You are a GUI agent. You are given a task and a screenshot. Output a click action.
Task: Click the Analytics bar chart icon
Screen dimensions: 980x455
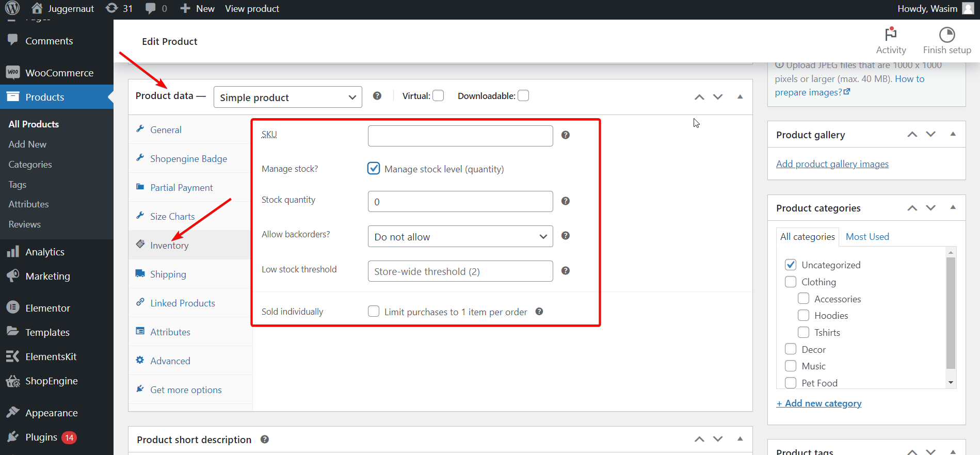point(13,252)
